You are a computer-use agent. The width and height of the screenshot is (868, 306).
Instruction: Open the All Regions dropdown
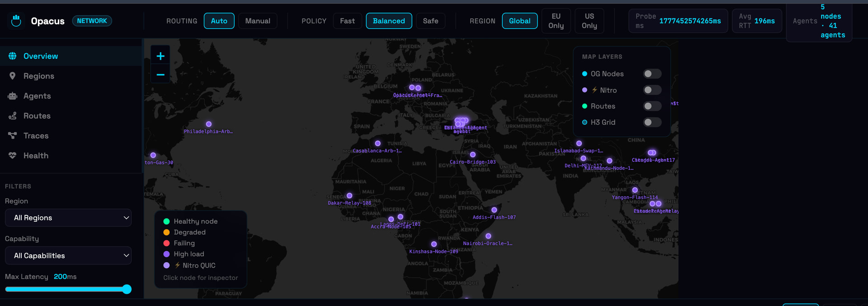[x=68, y=218]
